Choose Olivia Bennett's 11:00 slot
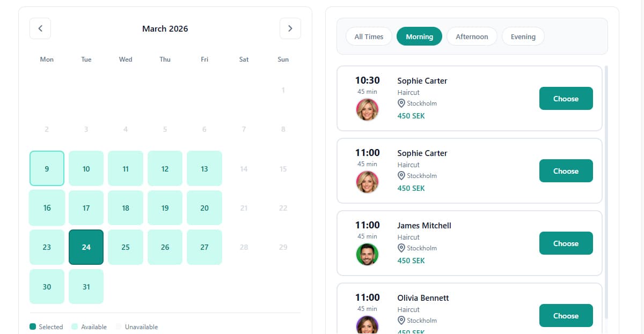The height and width of the screenshot is (334, 644). 566,316
